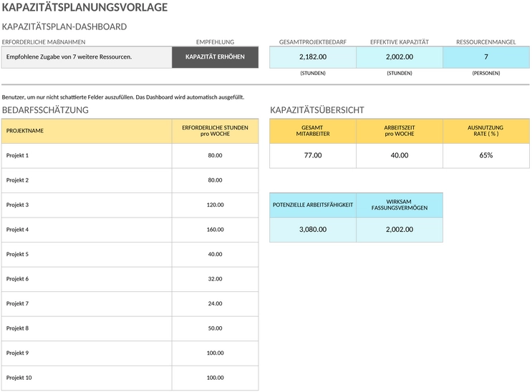Click the (PERSONEN) unit label

[x=486, y=73]
